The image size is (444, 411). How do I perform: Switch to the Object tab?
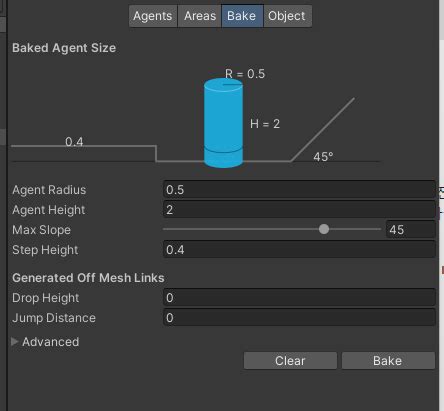287,16
